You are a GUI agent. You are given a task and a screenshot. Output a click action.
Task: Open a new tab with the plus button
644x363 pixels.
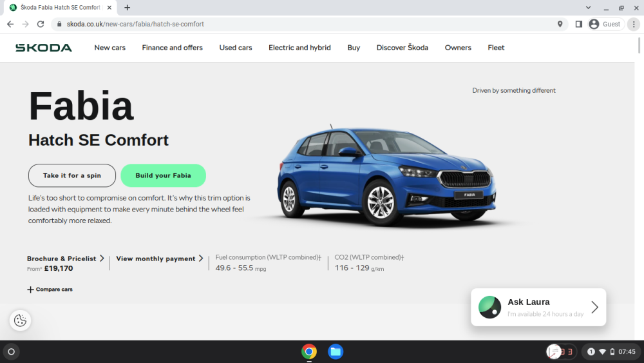pyautogui.click(x=128, y=7)
